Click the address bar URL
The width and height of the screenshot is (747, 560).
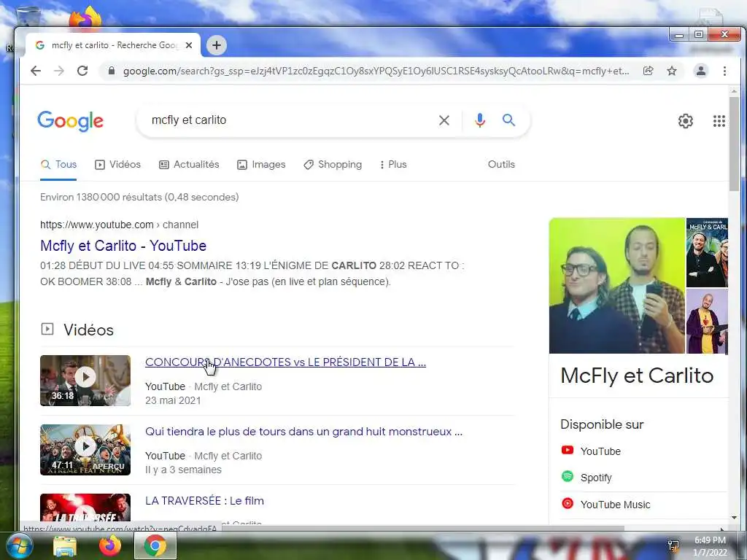pos(376,71)
